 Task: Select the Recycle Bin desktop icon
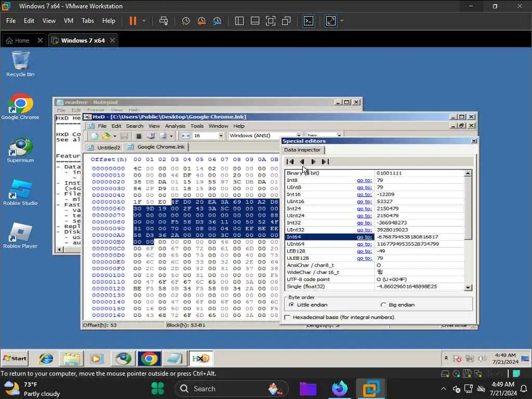click(x=20, y=64)
